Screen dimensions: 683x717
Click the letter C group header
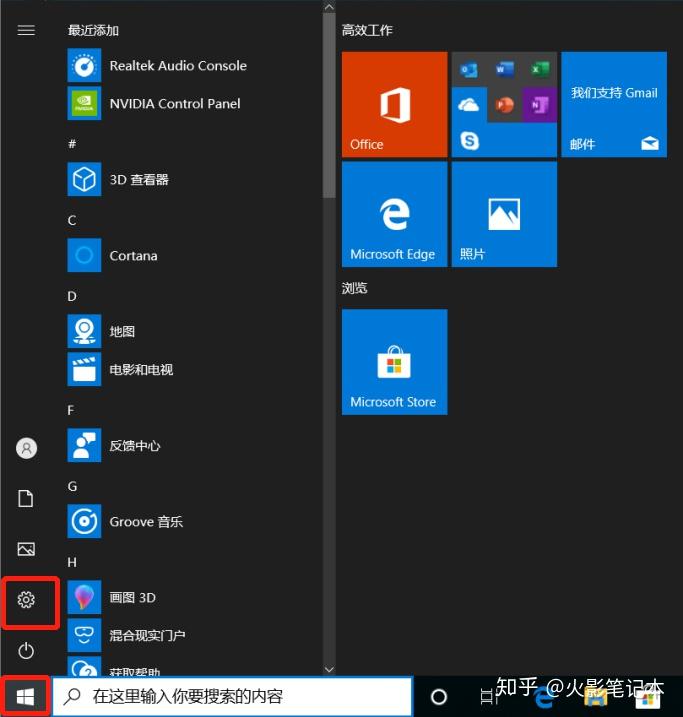tap(72, 220)
